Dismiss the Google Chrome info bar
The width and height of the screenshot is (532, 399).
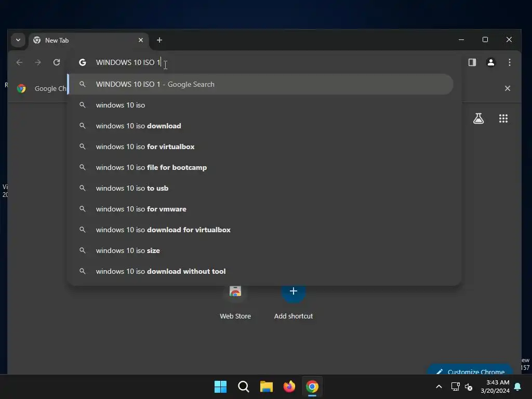coord(507,88)
